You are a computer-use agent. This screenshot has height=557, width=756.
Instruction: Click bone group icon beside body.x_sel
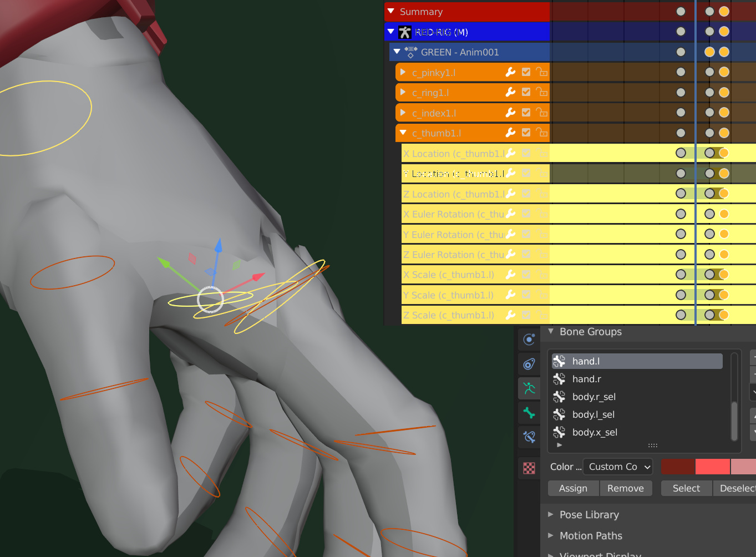click(x=559, y=432)
